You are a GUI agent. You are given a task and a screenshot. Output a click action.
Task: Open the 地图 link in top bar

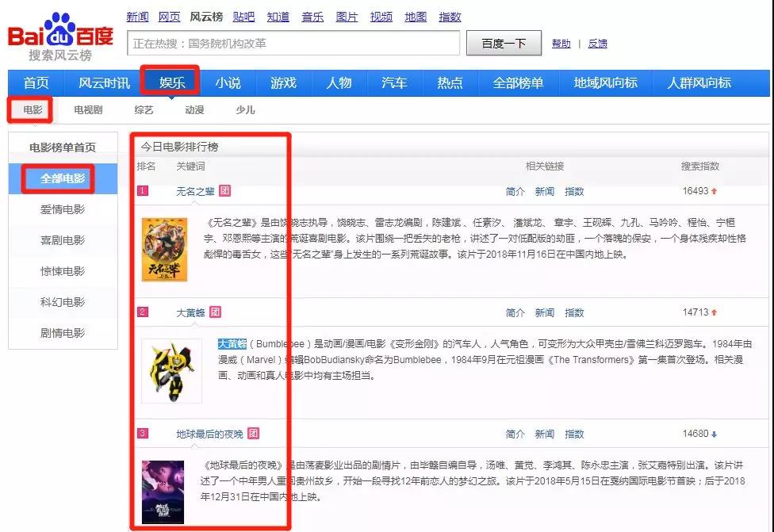point(415,17)
